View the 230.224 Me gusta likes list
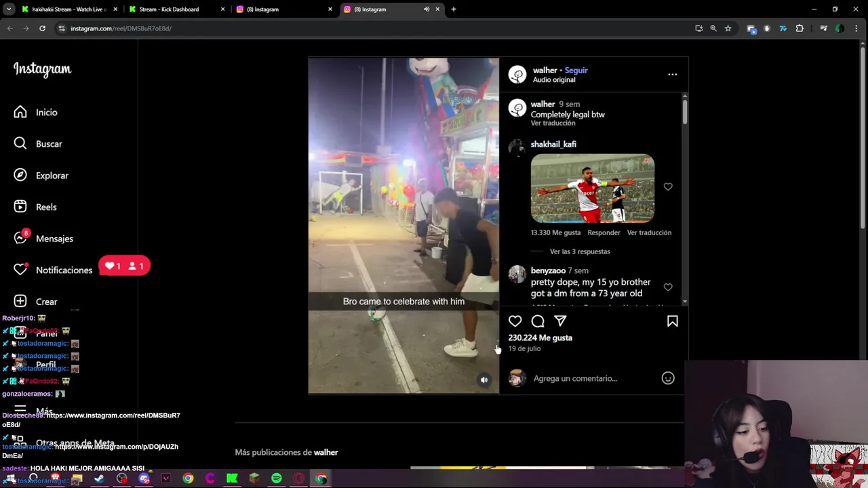868x488 pixels. tap(540, 338)
